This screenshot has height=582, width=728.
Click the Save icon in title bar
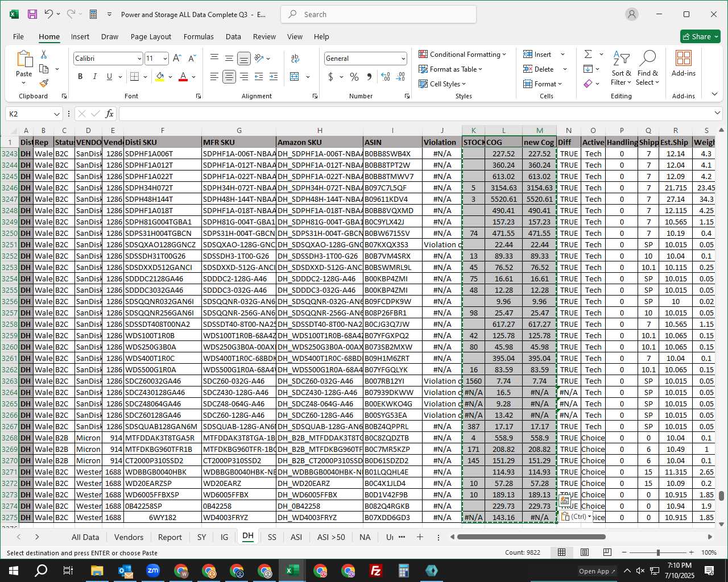click(x=32, y=14)
